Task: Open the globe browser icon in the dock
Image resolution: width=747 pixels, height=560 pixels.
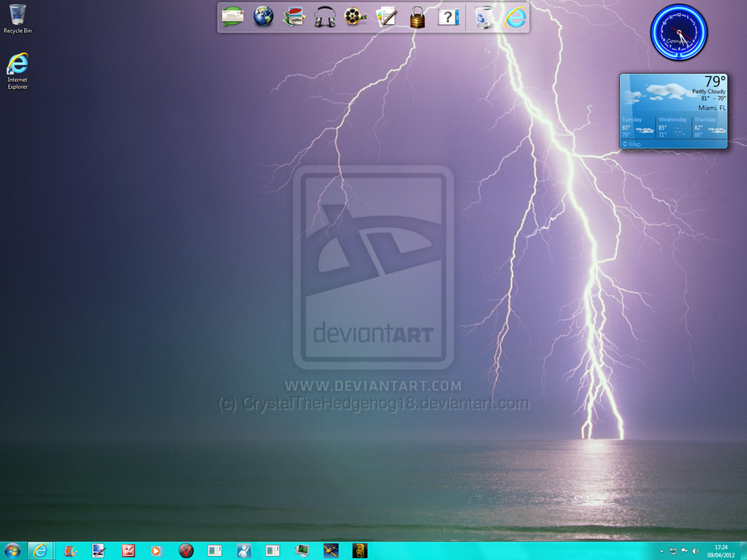Action: [264, 17]
